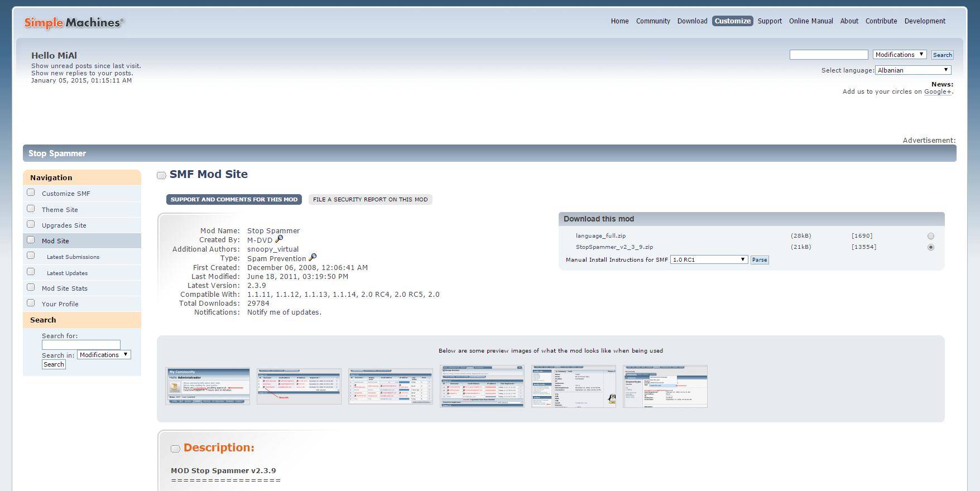
Task: Click the magnifier icon beside M-DVD
Action: click(279, 239)
